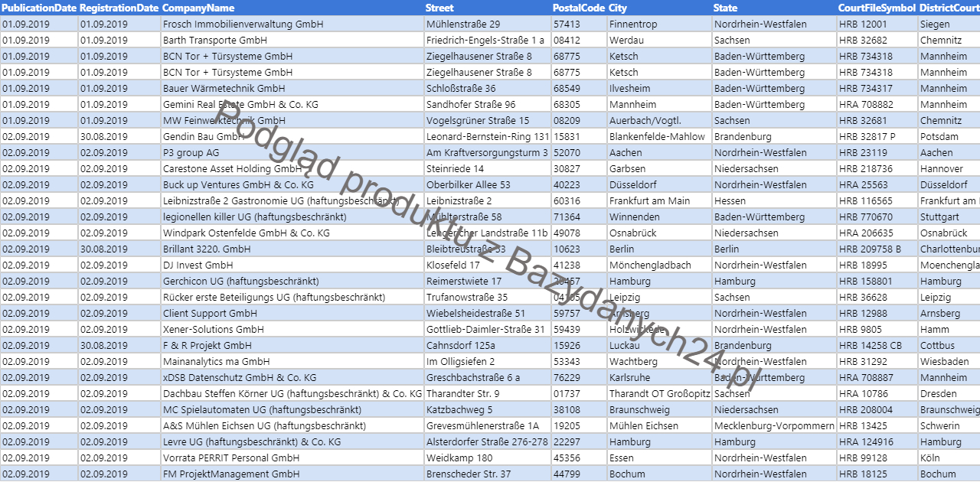Click cell A&S Mühlen Eichsen UG
The image size is (980, 482).
click(292, 425)
